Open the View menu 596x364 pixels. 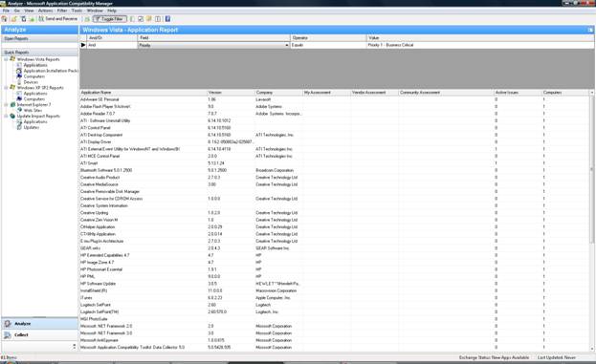tap(30, 11)
